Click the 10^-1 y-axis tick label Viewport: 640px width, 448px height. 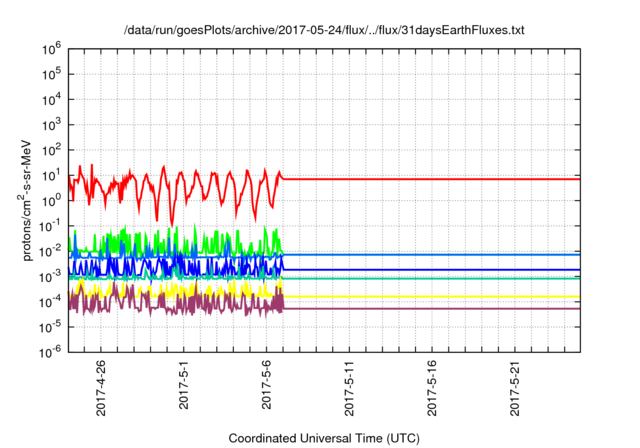pos(50,226)
